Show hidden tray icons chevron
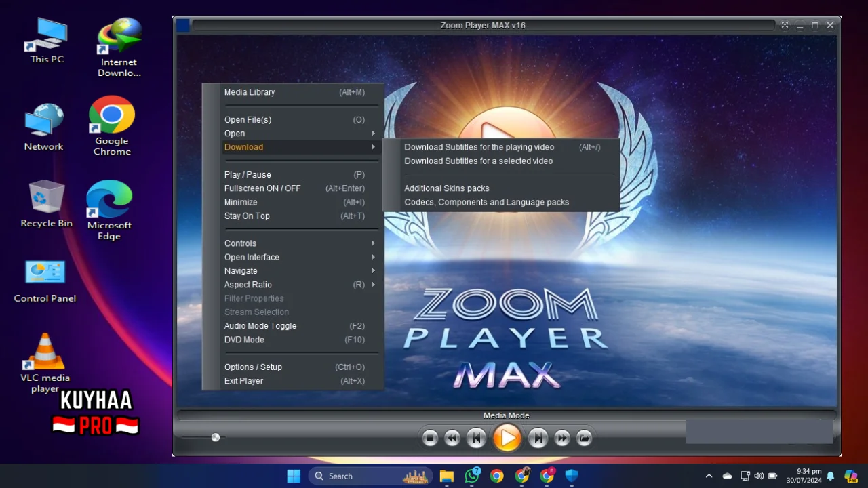The image size is (868, 488). click(709, 476)
